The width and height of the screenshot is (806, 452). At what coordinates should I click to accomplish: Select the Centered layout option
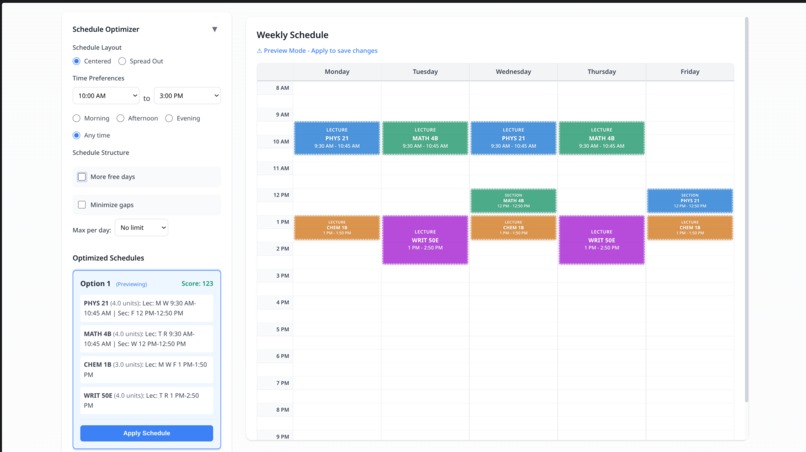coord(77,61)
